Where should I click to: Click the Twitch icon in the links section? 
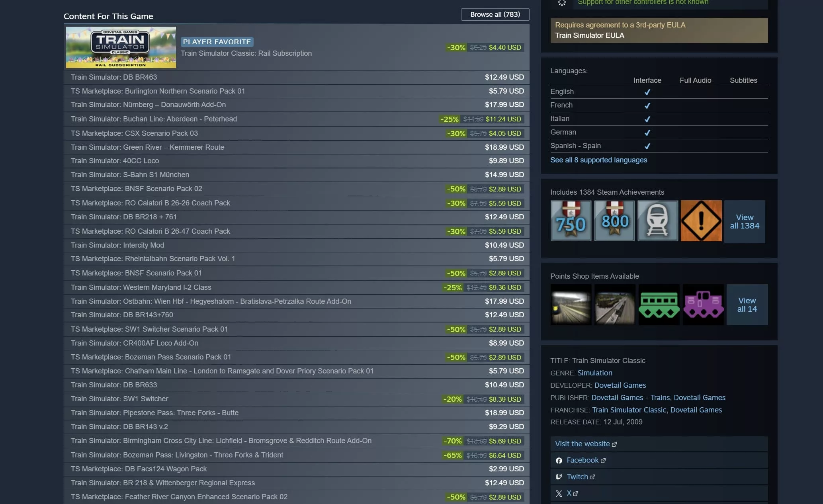point(559,477)
